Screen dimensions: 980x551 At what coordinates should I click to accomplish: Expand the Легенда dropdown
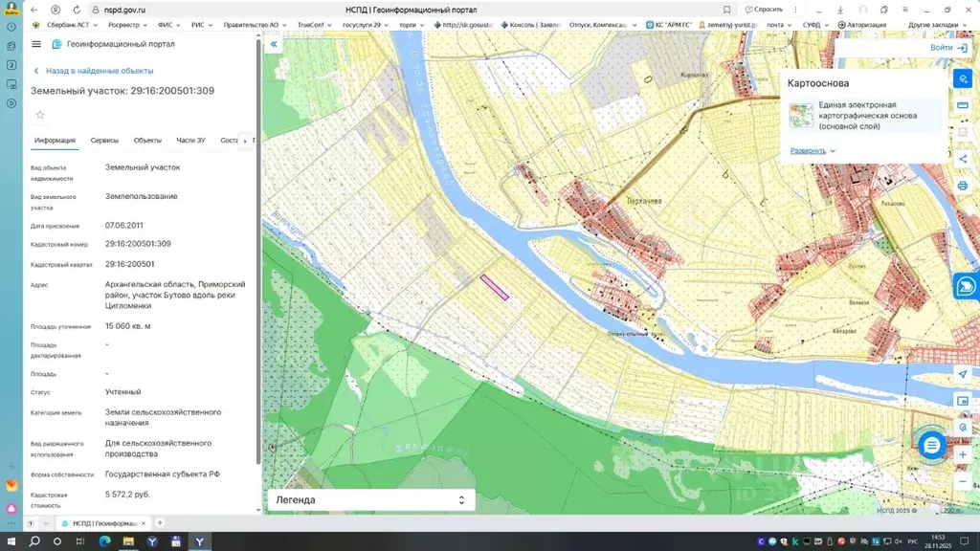coord(371,499)
